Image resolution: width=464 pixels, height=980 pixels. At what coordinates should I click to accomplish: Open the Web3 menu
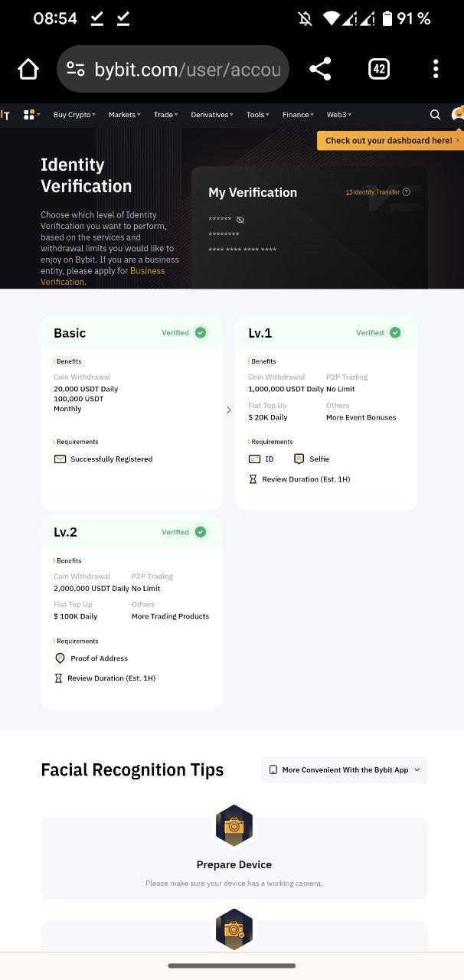click(x=338, y=115)
